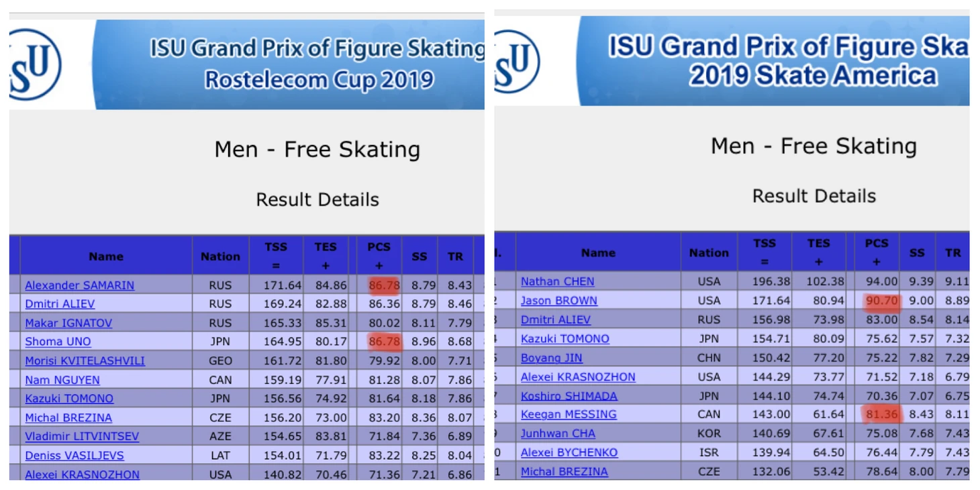Click Nathan CHEN's name link
Image resolution: width=980 pixels, height=490 pixels.
(x=557, y=281)
